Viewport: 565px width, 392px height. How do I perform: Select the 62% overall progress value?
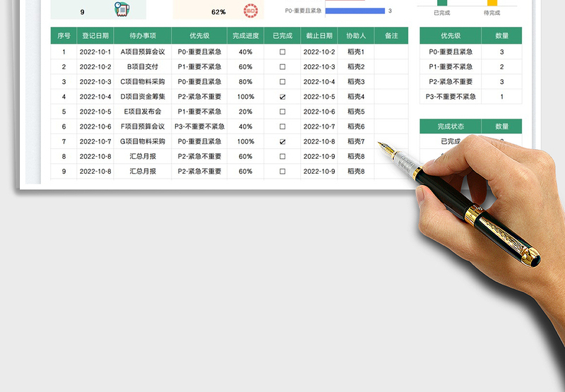tap(218, 12)
